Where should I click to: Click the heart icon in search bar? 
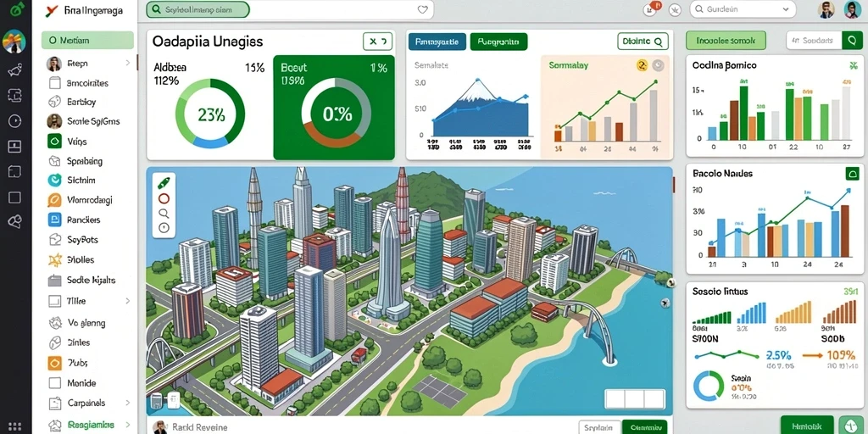point(422,9)
